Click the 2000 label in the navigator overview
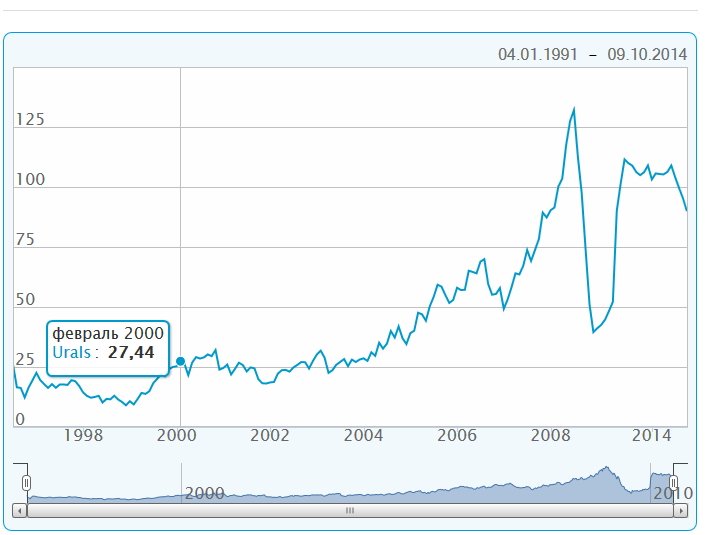The width and height of the screenshot is (706, 535). tap(204, 493)
